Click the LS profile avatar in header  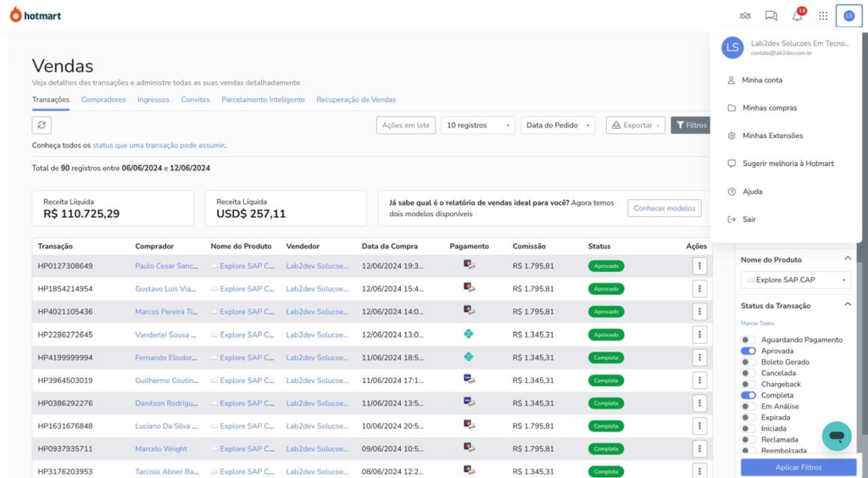point(849,16)
